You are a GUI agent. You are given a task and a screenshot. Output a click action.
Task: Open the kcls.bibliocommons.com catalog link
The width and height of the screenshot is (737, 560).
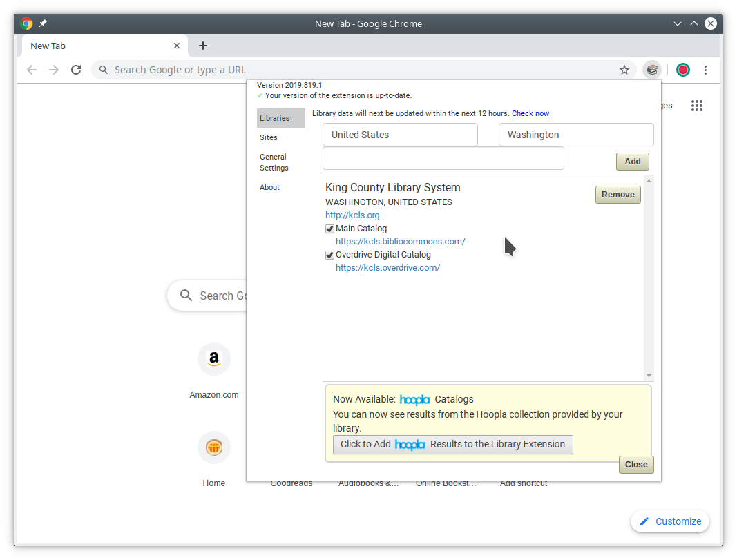400,242
